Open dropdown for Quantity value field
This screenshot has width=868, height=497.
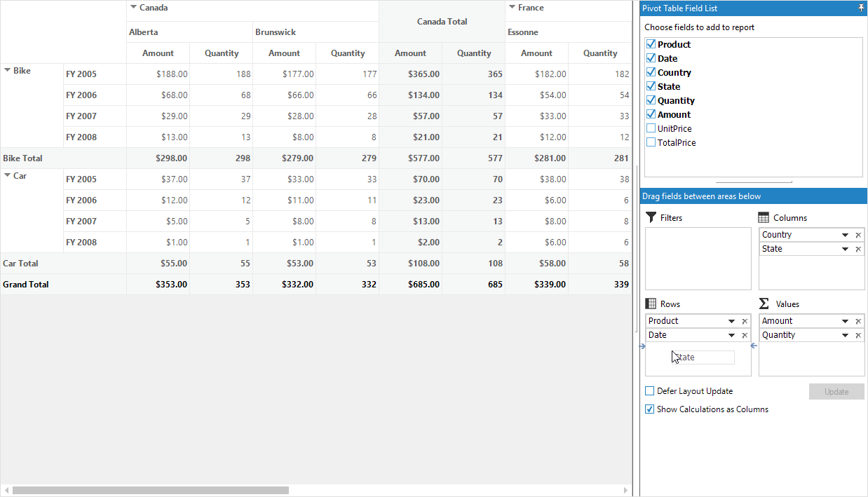(845, 335)
